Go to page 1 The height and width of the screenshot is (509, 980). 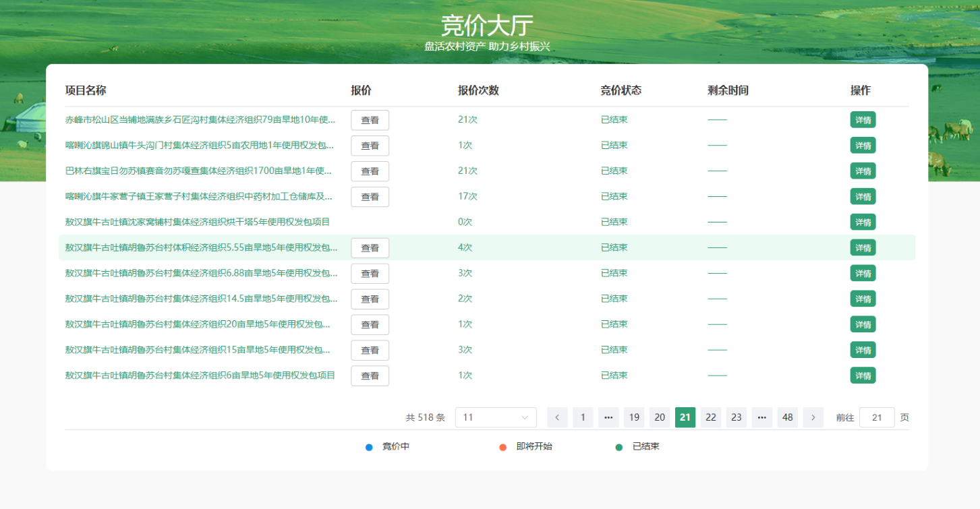(583, 417)
